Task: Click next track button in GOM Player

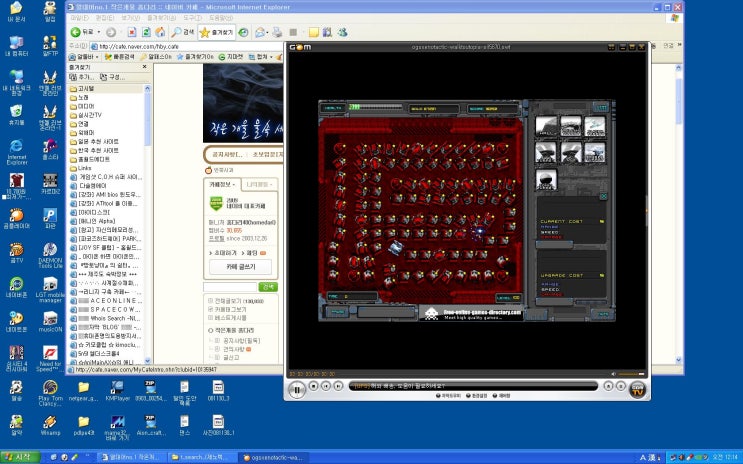Action: (338, 386)
